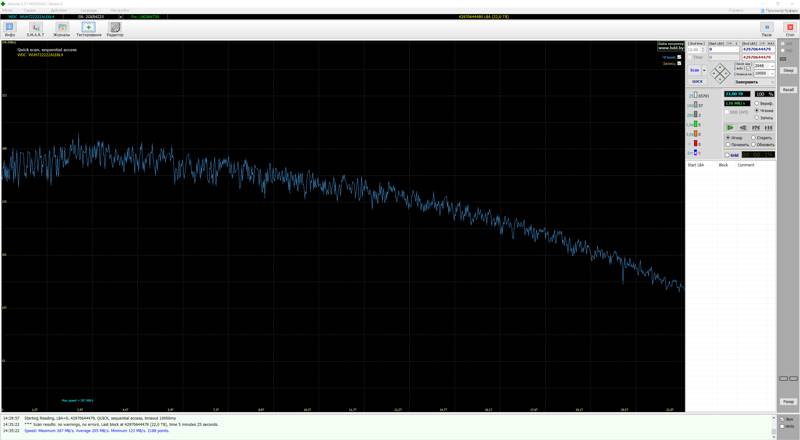800x440 pixels.
Task: Open the Редактор disk editor icon
Action: (115, 28)
